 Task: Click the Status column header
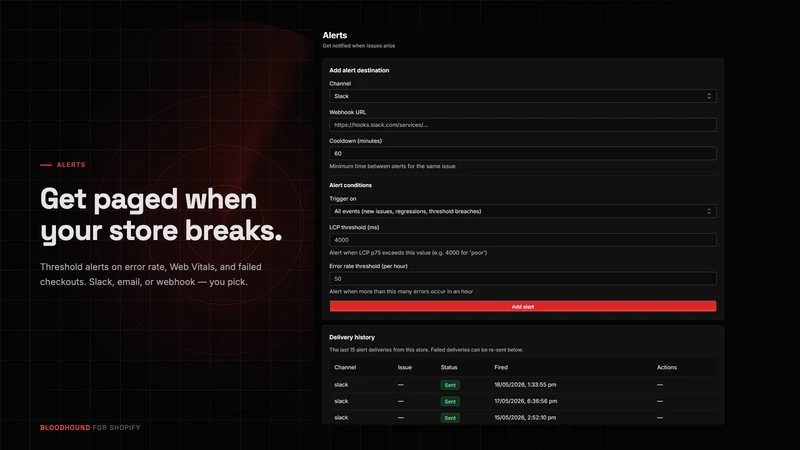(x=449, y=367)
